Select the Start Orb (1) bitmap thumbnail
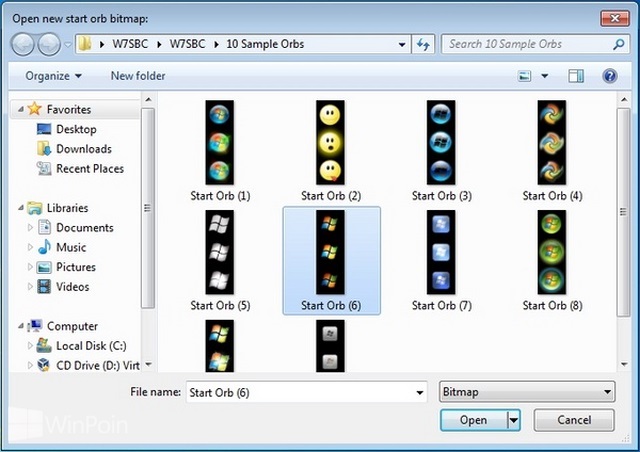Screen dimensions: 640x452 [220, 143]
